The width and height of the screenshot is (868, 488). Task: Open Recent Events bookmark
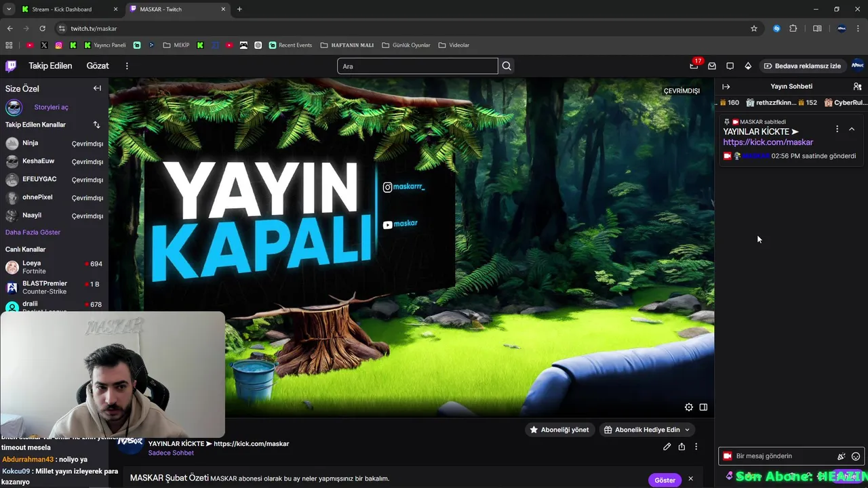point(290,45)
